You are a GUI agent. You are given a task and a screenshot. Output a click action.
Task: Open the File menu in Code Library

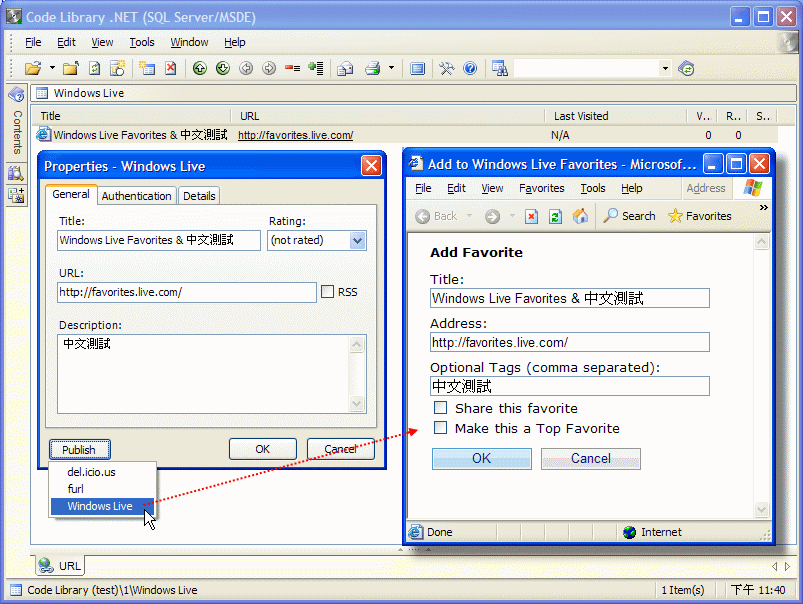pos(33,42)
